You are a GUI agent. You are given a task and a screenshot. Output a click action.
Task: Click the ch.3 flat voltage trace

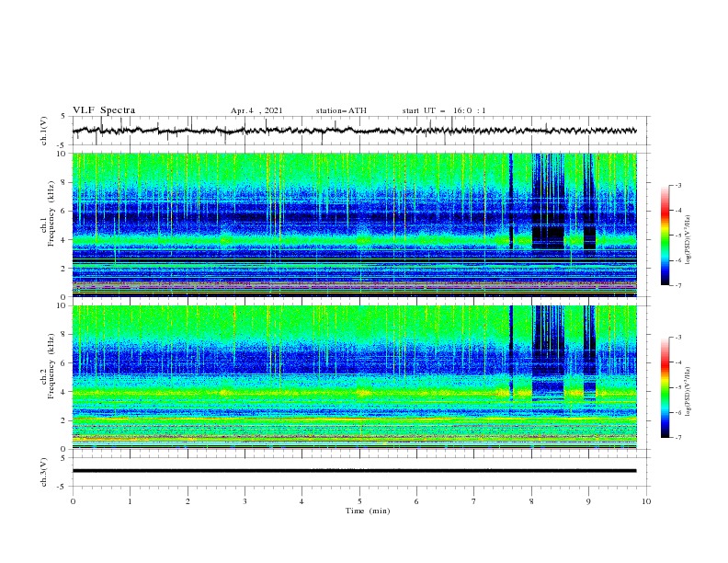[x=354, y=471]
